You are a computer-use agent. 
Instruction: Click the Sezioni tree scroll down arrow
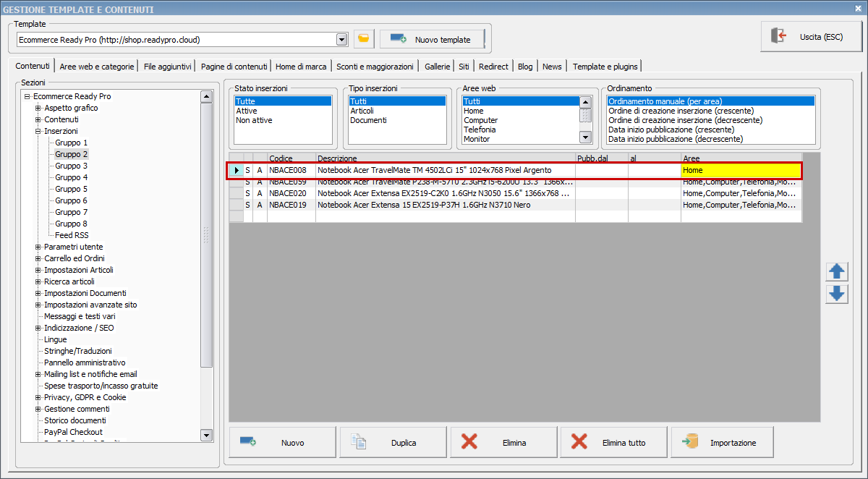point(206,435)
